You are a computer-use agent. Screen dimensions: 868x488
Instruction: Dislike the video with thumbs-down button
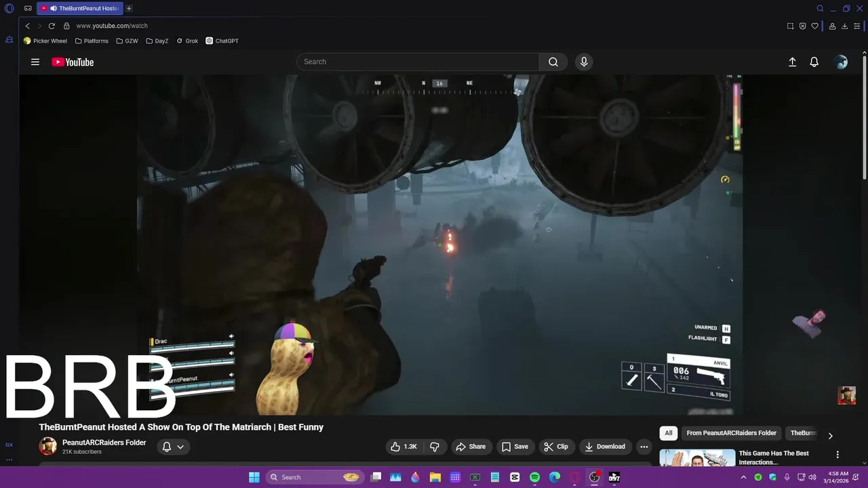[x=435, y=447]
